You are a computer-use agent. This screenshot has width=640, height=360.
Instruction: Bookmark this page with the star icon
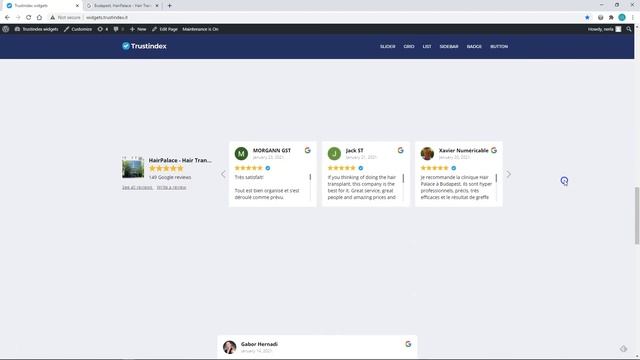[x=587, y=18]
